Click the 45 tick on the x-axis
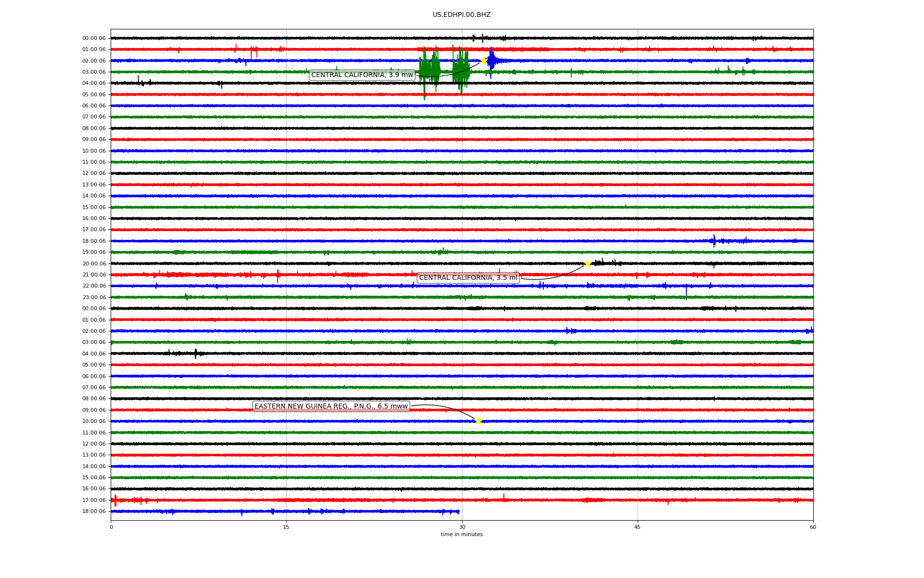This screenshot has height=578, width=924. pyautogui.click(x=637, y=527)
